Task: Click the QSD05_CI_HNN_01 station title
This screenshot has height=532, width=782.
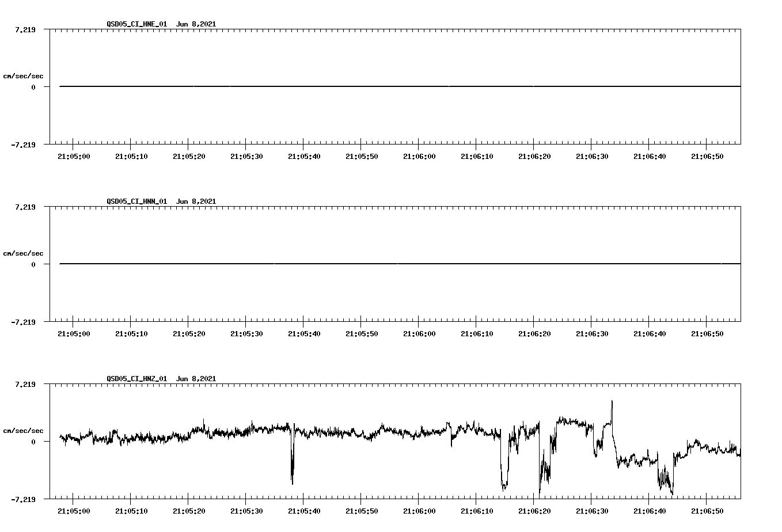Action: point(137,202)
